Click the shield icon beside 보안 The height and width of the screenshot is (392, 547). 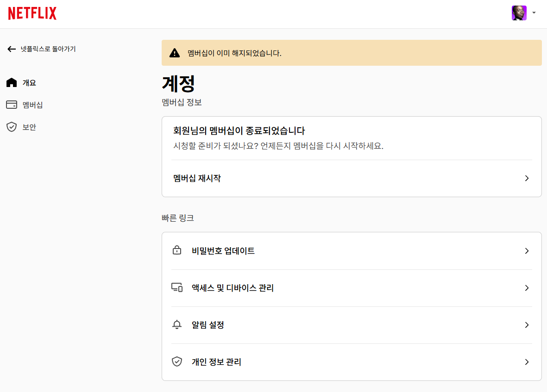pyautogui.click(x=12, y=127)
